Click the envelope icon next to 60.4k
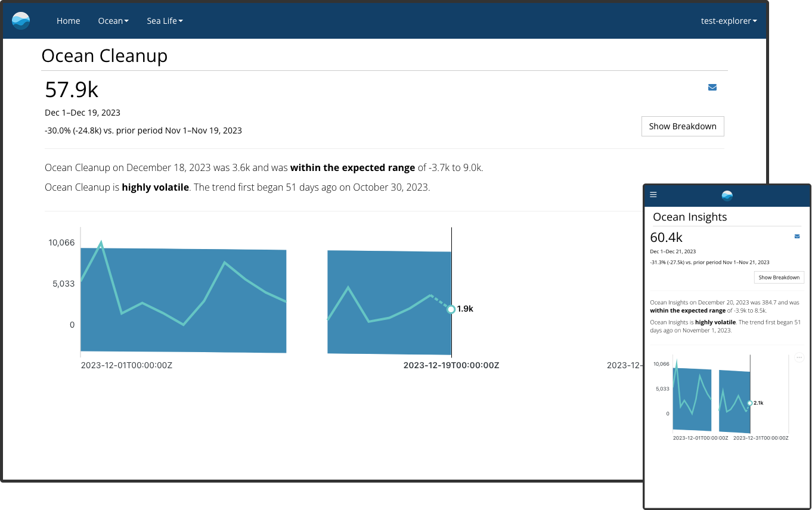This screenshot has height=510, width=812. coord(797,237)
